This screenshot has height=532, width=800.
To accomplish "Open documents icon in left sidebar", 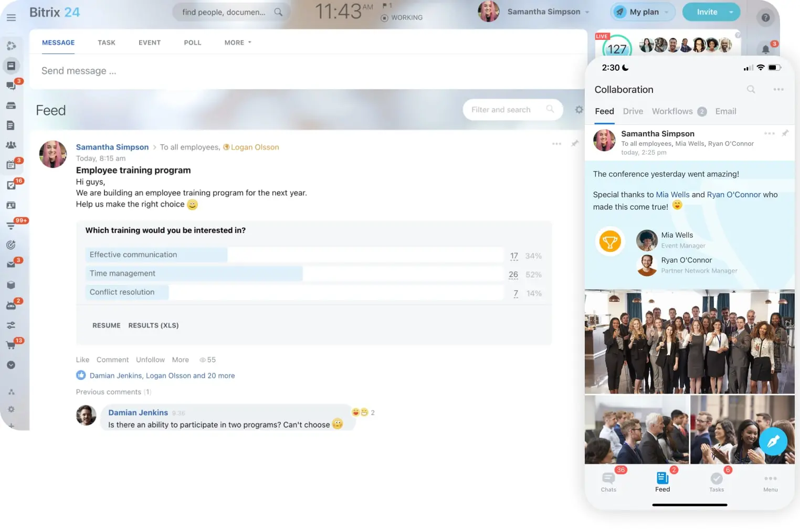I will tap(11, 125).
